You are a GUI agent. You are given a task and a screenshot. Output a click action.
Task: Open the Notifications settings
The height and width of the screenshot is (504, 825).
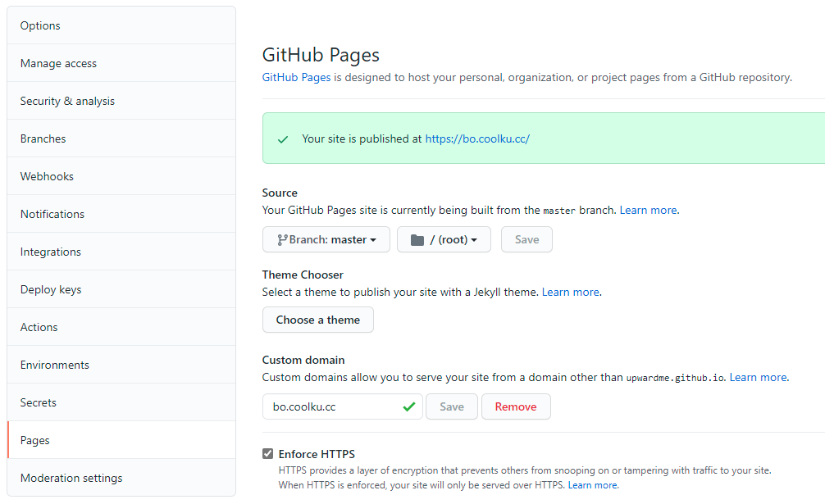coord(121,214)
